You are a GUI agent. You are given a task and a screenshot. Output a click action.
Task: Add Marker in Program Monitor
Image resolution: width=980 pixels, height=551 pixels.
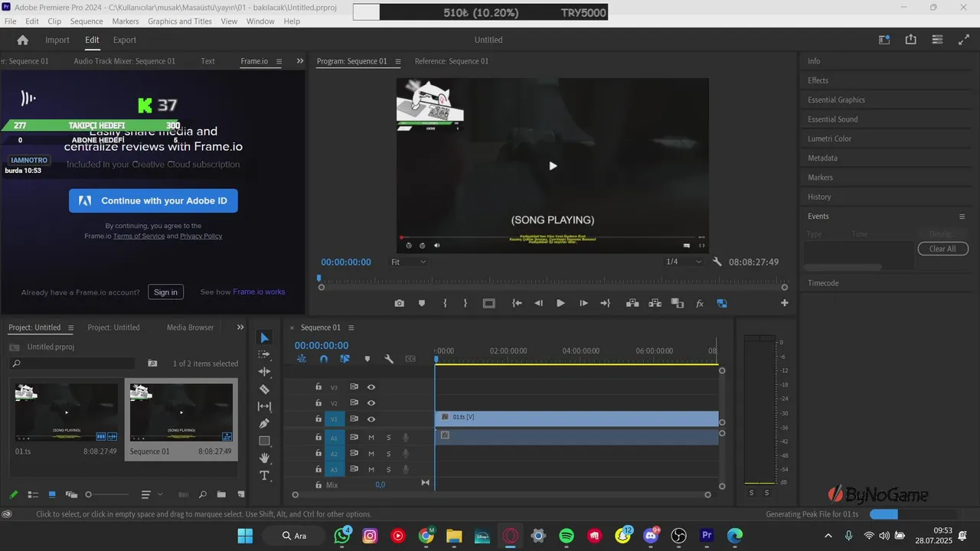click(x=421, y=303)
